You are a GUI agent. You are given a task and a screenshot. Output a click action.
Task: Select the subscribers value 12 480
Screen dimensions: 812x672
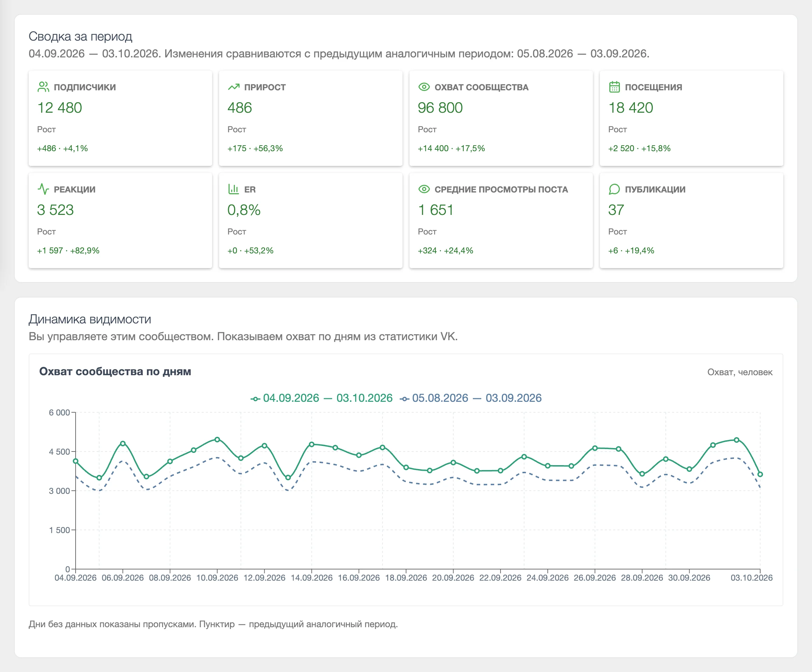59,108
